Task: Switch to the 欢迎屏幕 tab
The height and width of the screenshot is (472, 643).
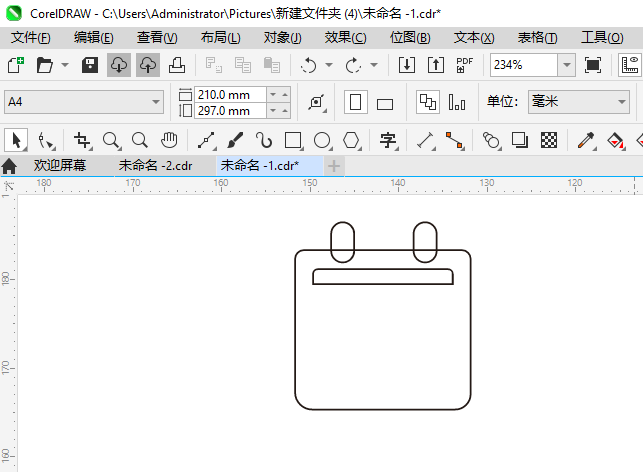Action: click(x=60, y=166)
